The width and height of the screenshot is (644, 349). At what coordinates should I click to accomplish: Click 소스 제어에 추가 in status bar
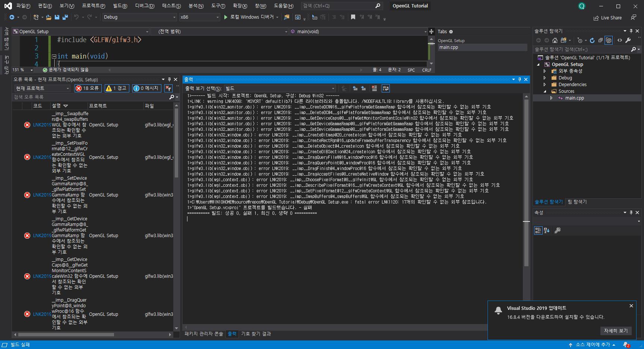(x=592, y=345)
